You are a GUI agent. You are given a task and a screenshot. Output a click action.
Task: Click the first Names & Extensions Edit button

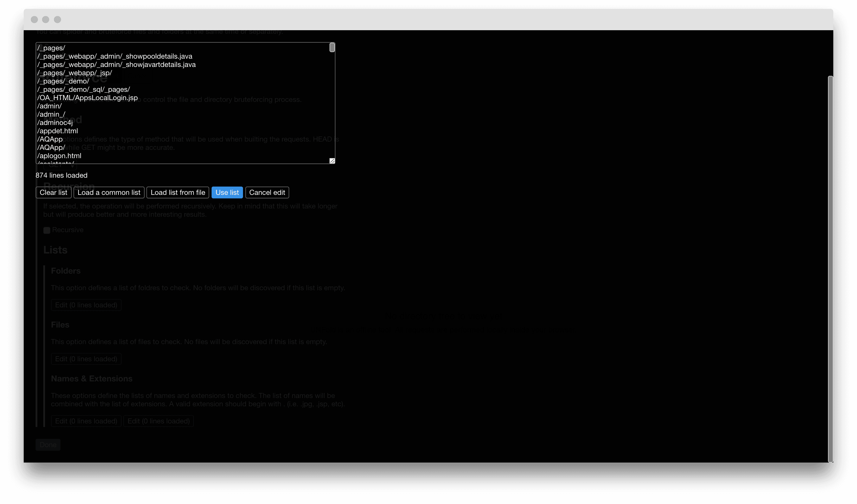pos(86,421)
